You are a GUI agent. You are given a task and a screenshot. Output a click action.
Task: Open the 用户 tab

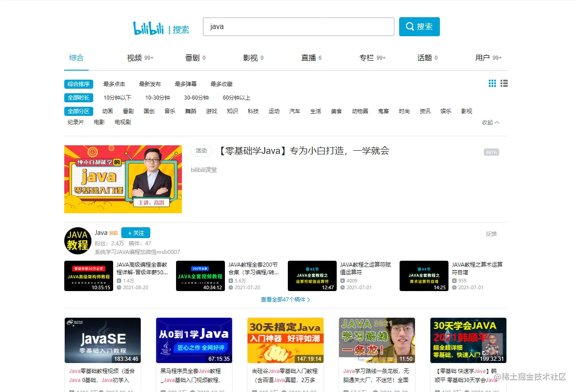488,58
